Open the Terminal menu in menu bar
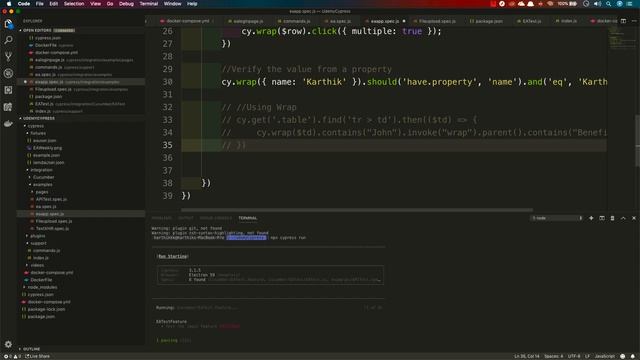This screenshot has width=640, height=360. point(149,4)
